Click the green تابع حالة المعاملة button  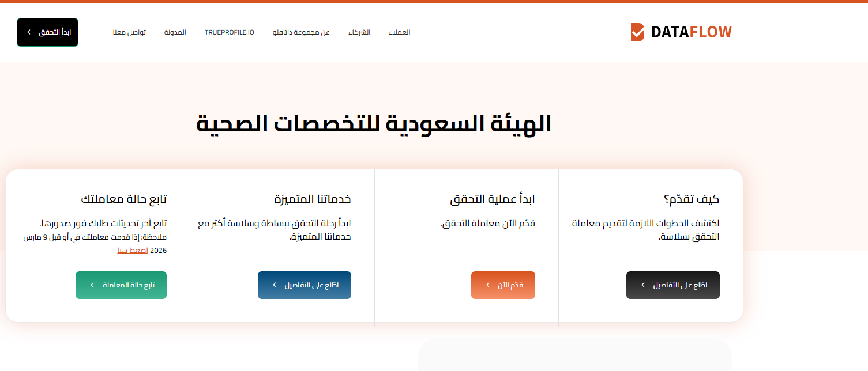click(x=121, y=285)
